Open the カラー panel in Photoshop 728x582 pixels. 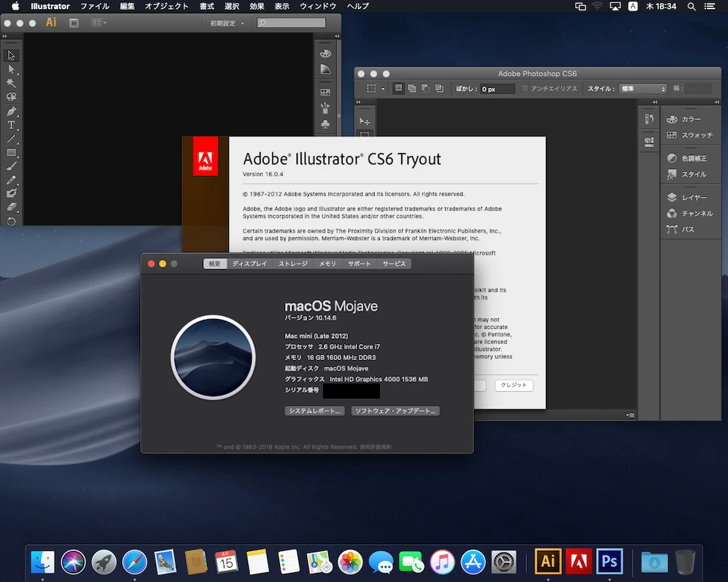pyautogui.click(x=684, y=119)
